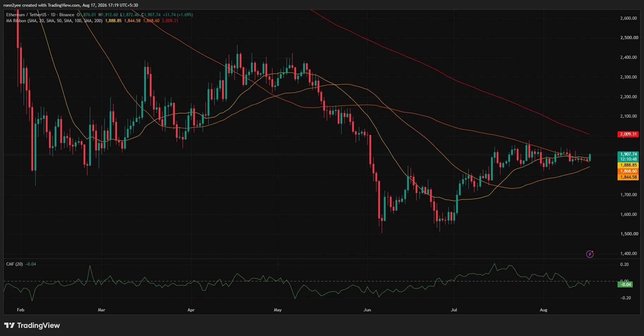The width and height of the screenshot is (644, 336).
Task: Click the green -0.04 CMF axis tag
Action: 625,285
